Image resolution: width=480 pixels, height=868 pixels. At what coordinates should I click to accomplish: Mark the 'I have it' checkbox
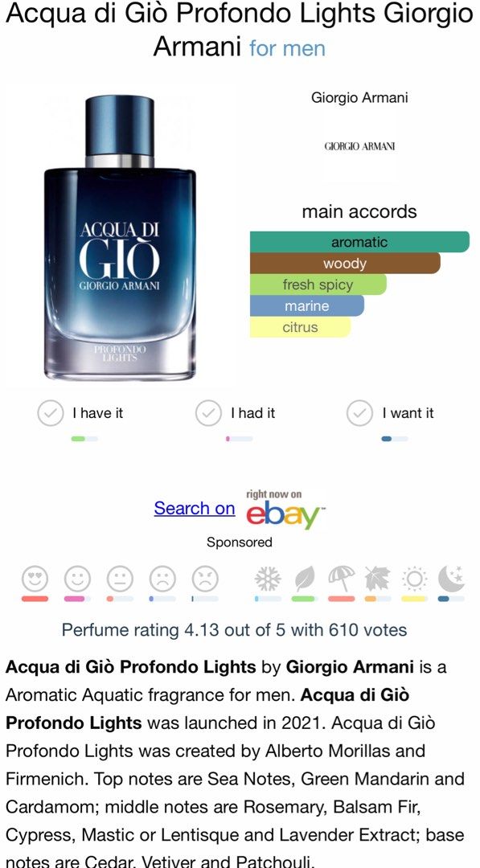point(51,413)
